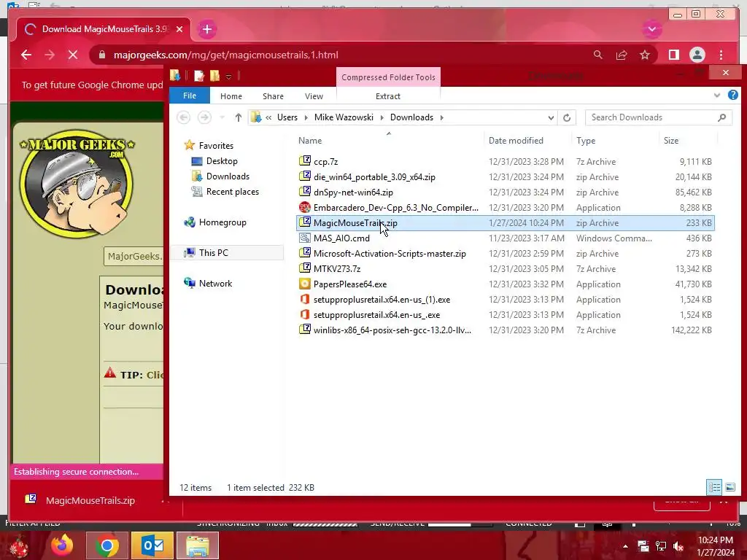Open recent locations dropdown arrow
747x560 pixels.
[222, 117]
